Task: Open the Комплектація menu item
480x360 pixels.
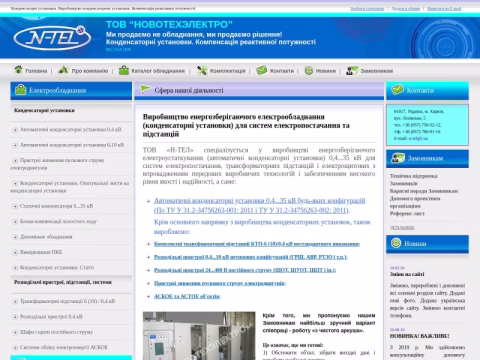Action: 227,71
